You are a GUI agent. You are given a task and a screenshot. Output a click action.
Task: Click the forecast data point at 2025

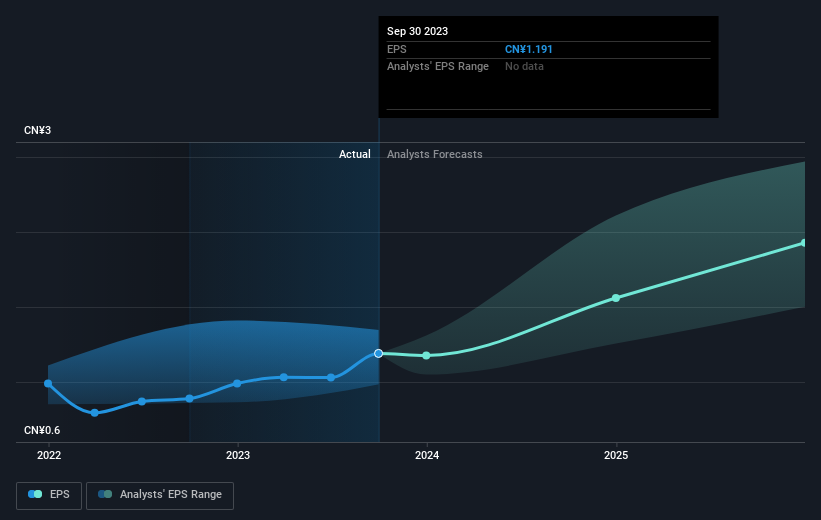(x=616, y=298)
